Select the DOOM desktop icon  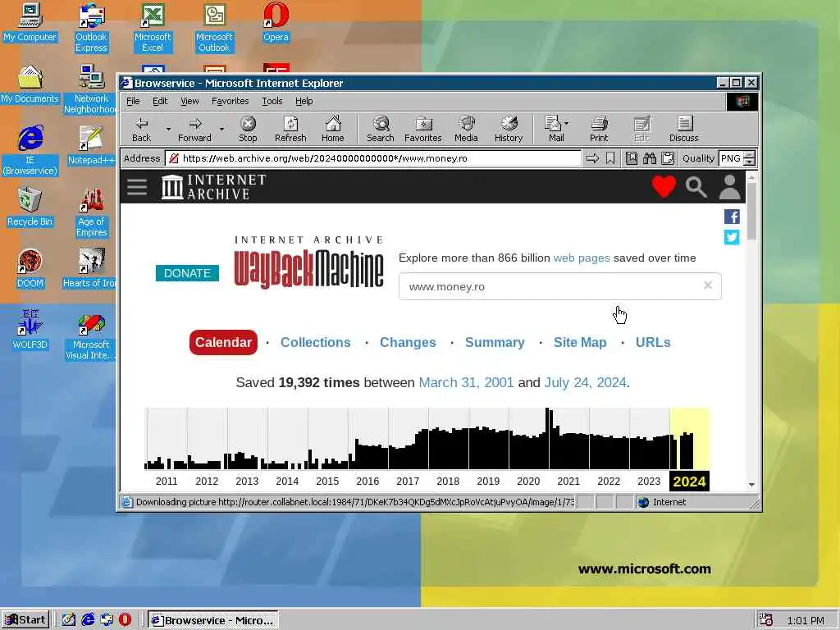[x=30, y=268]
